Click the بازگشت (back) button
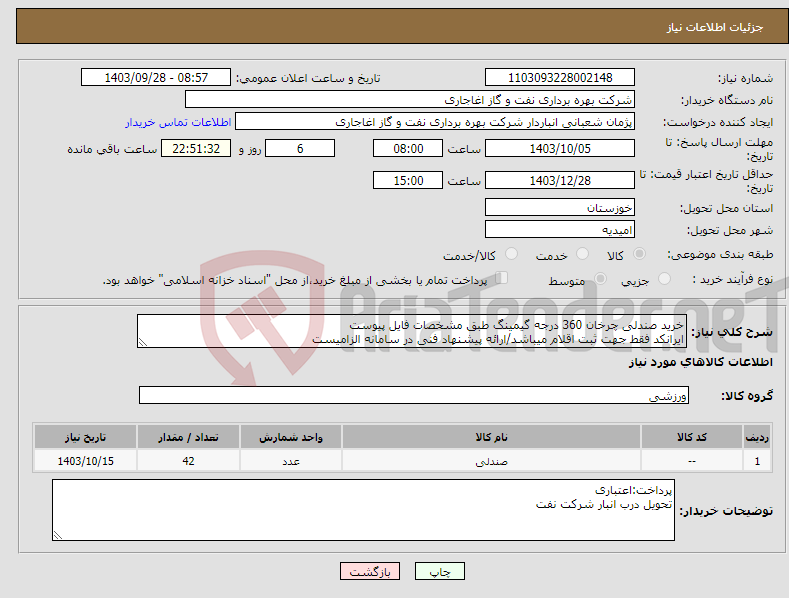Image resolution: width=789 pixels, height=598 pixels. click(x=370, y=571)
